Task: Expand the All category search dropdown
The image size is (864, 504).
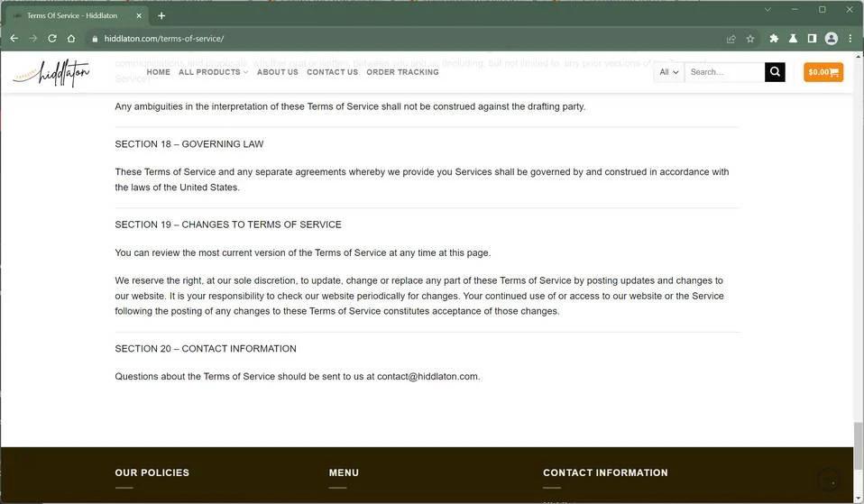Action: click(x=668, y=72)
